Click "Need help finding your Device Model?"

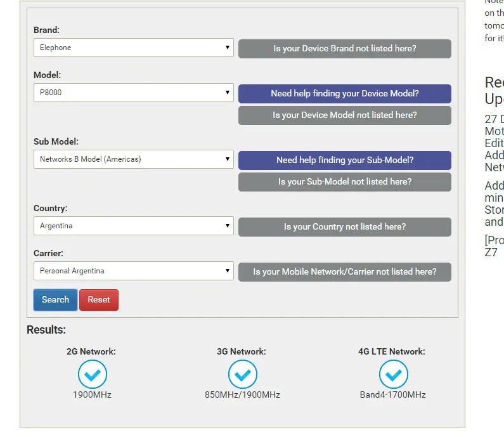pyautogui.click(x=344, y=94)
